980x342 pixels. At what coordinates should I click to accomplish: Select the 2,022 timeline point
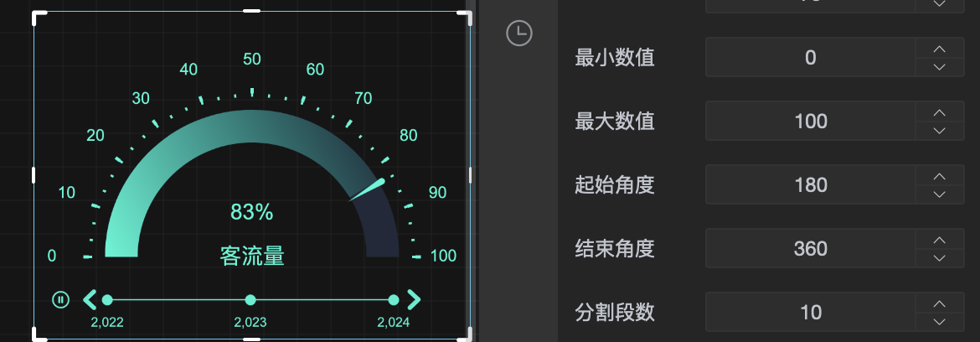coord(107,300)
